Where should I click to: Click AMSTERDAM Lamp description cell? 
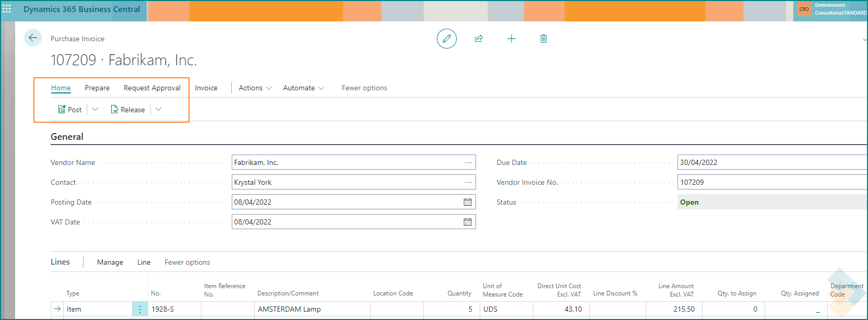click(312, 309)
